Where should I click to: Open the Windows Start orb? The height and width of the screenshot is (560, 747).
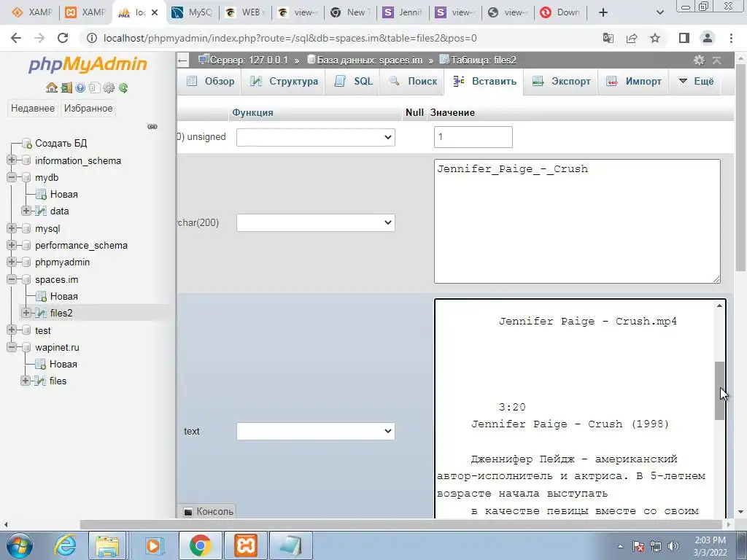(20, 545)
